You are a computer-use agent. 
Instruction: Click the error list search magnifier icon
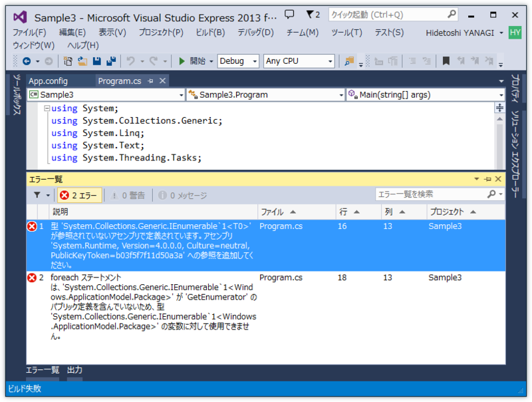[491, 194]
